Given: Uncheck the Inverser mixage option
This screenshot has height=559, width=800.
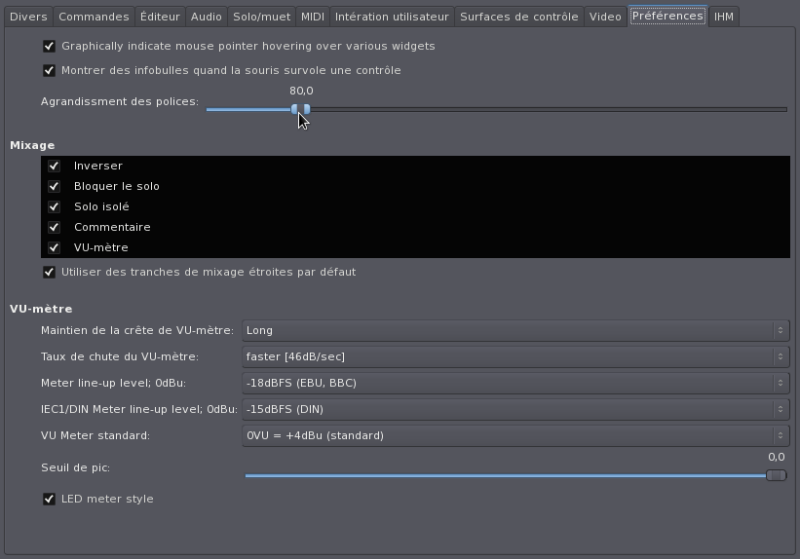Looking at the screenshot, I should click(55, 166).
